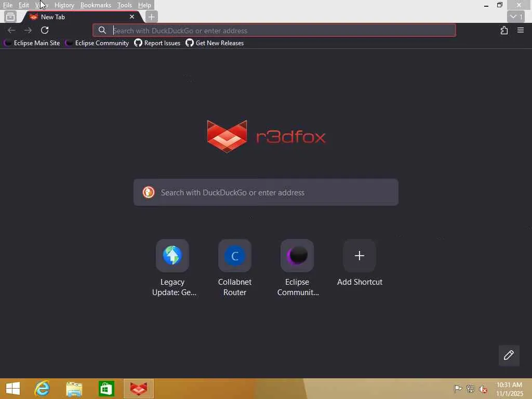This screenshot has height=399, width=532.
Task: Click the pencil customize new tab button
Action: [509, 355]
